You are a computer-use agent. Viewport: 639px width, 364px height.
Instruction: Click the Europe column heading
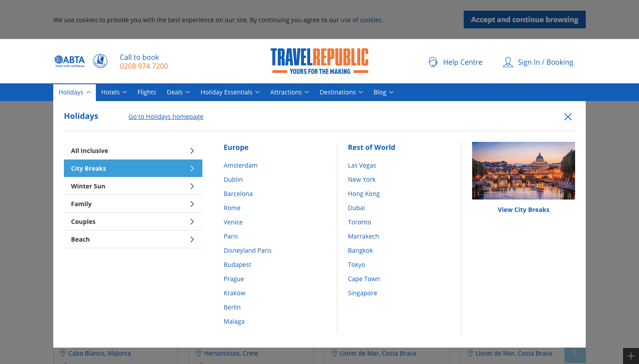236,147
